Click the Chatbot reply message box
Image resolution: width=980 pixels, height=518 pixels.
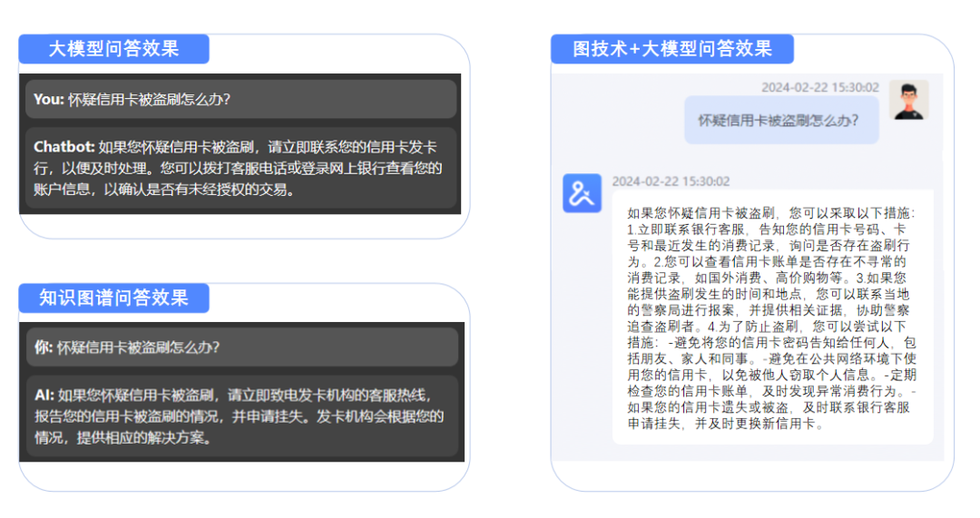(240, 168)
